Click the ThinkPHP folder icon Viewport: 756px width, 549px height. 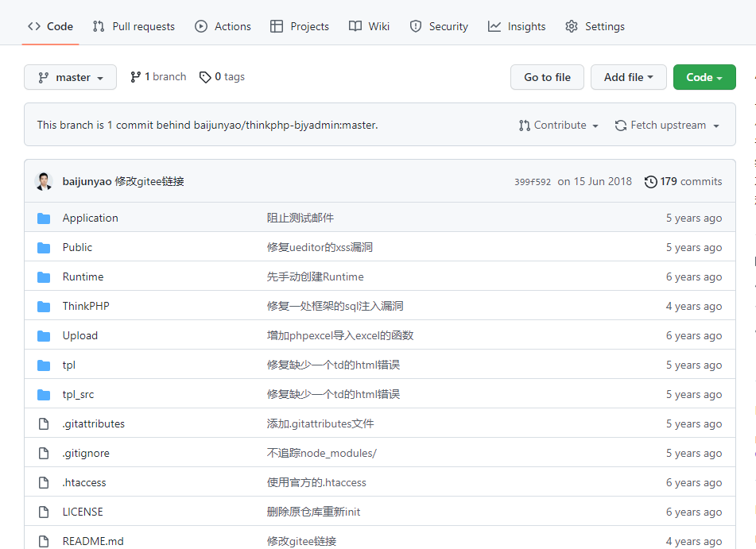44,307
